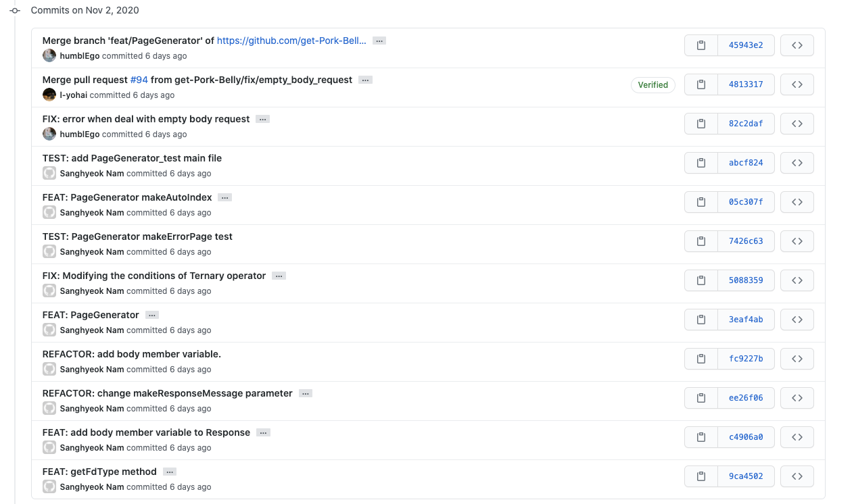Open humblEgo's avatar on the merge branch commit
Screen dimensions: 854x504
click(x=49, y=56)
